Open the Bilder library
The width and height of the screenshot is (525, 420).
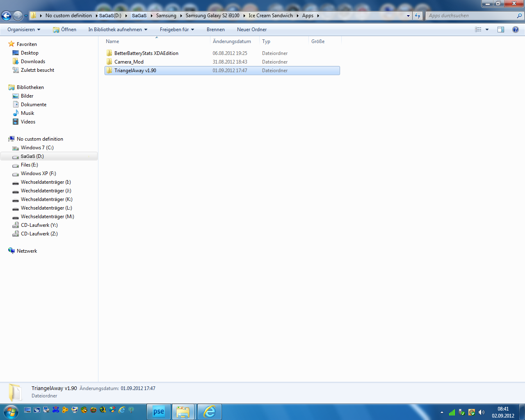point(27,96)
